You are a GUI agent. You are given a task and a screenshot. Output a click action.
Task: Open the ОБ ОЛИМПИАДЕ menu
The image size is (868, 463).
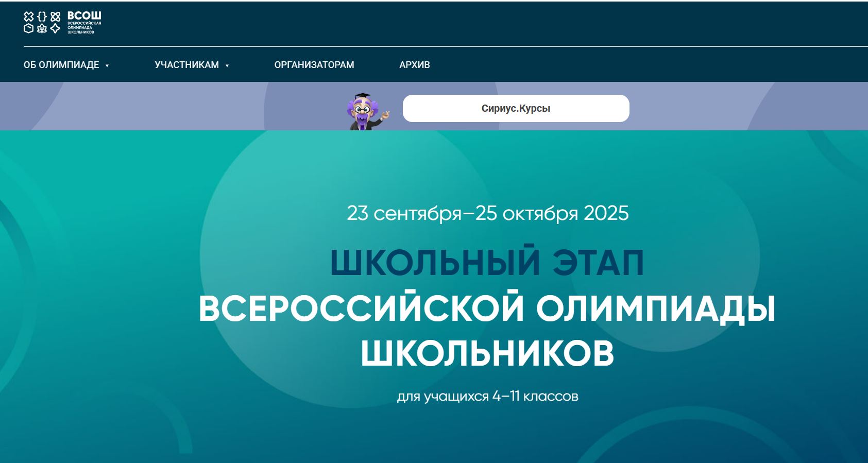point(61,65)
